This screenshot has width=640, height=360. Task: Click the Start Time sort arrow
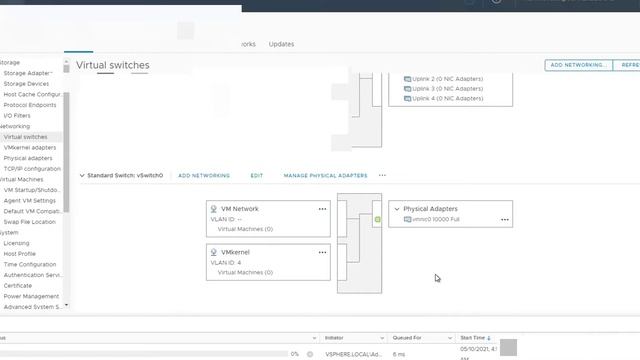(x=489, y=338)
